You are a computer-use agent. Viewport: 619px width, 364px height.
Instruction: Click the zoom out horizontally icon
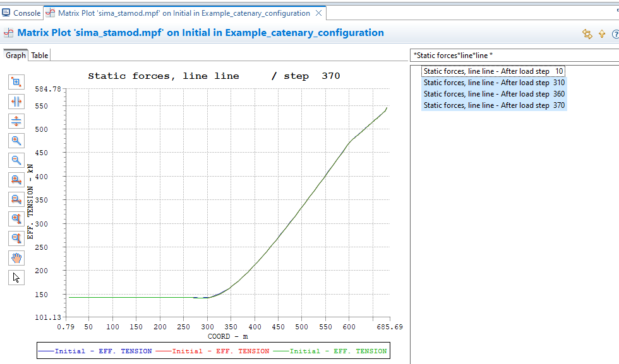pos(16,199)
